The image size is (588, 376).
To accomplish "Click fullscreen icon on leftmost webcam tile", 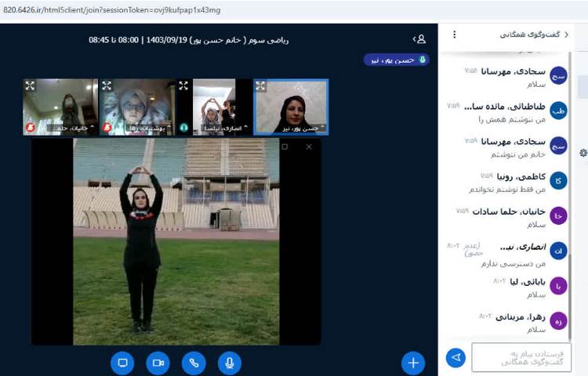I will 30,86.
